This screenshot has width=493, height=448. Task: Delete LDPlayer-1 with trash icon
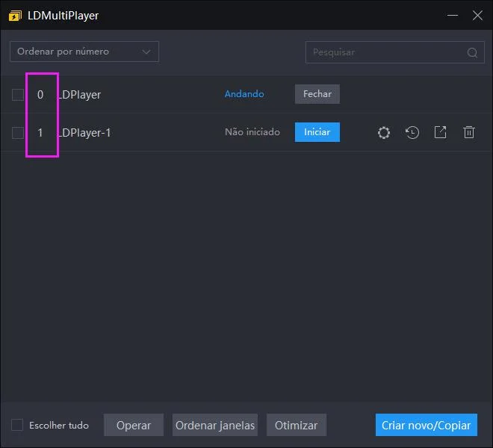pyautogui.click(x=468, y=132)
